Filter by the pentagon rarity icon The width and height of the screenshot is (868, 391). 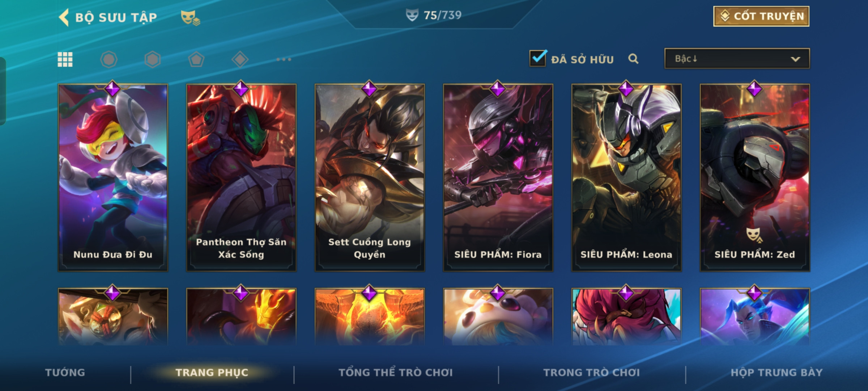point(196,59)
